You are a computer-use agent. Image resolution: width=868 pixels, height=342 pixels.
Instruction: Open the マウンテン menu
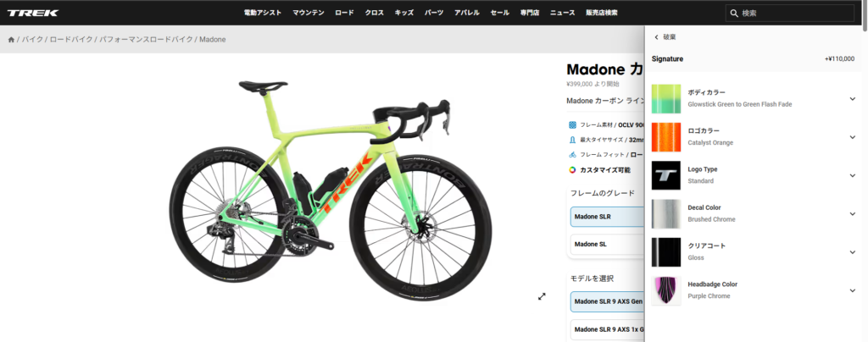pyautogui.click(x=309, y=13)
